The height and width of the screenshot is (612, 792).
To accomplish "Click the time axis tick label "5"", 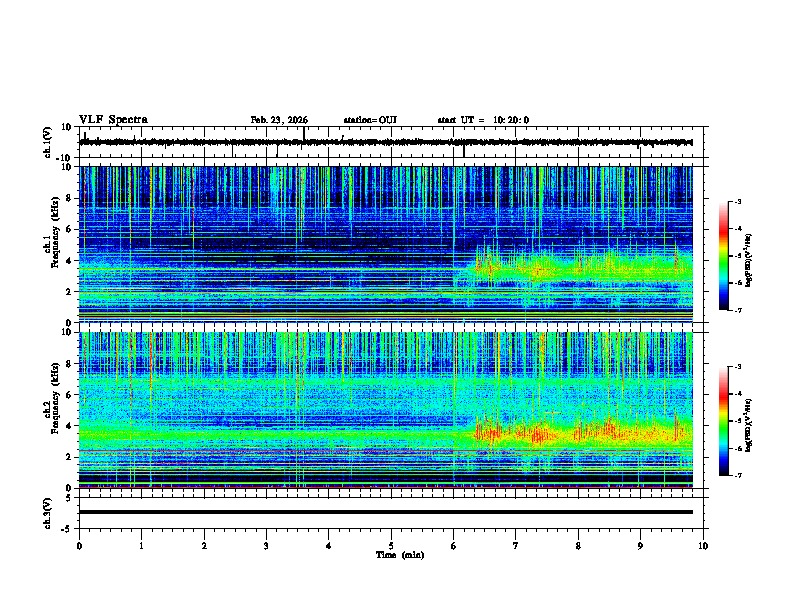I will [x=391, y=546].
